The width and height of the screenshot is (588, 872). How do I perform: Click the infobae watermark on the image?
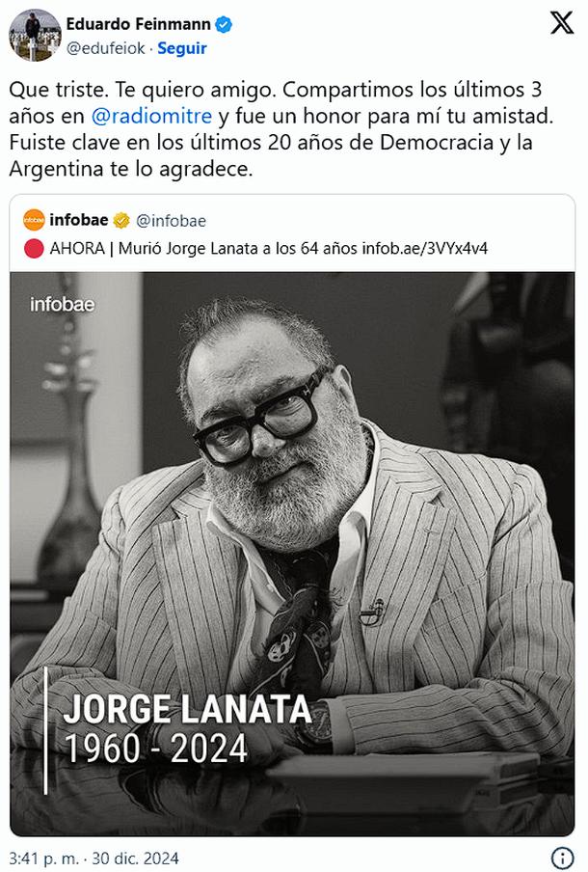tap(63, 304)
